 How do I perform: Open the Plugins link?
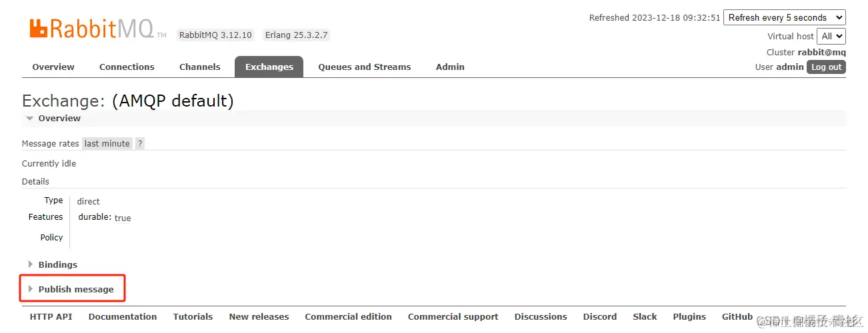pos(689,317)
